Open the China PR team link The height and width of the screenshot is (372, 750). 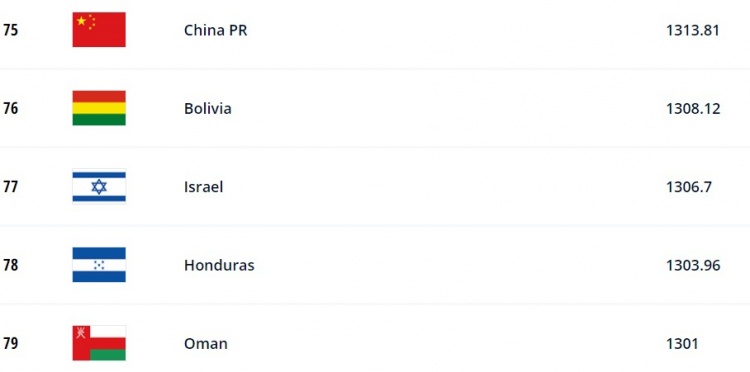coord(216,30)
